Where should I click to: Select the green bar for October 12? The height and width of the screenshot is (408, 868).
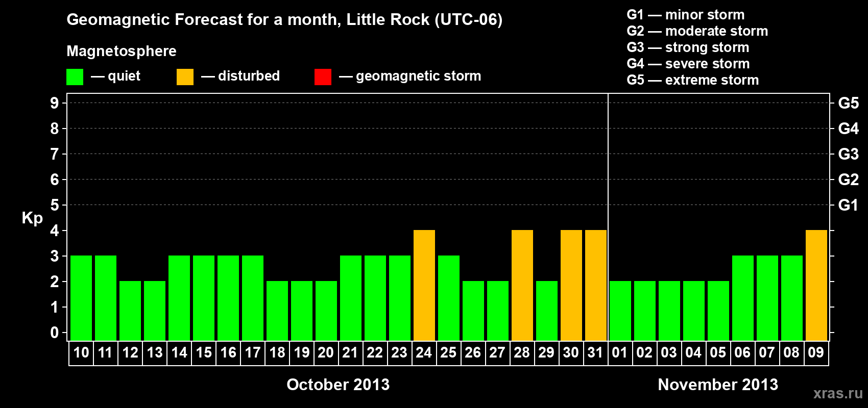(x=130, y=311)
